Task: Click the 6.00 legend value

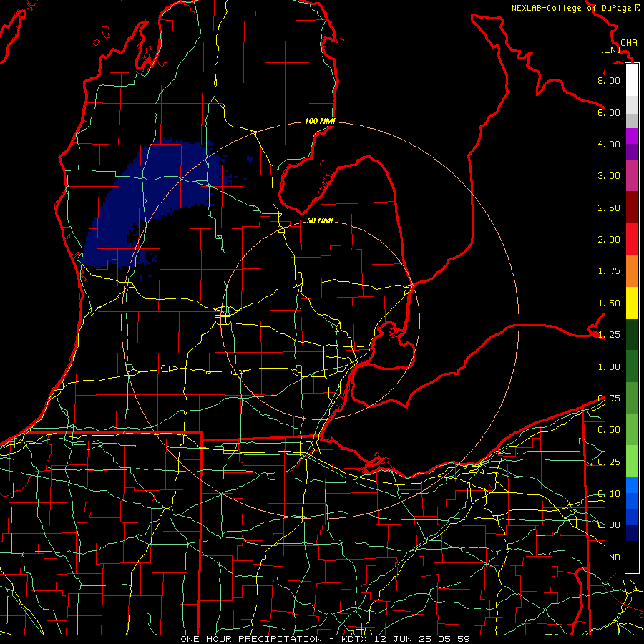Action: [x=609, y=112]
